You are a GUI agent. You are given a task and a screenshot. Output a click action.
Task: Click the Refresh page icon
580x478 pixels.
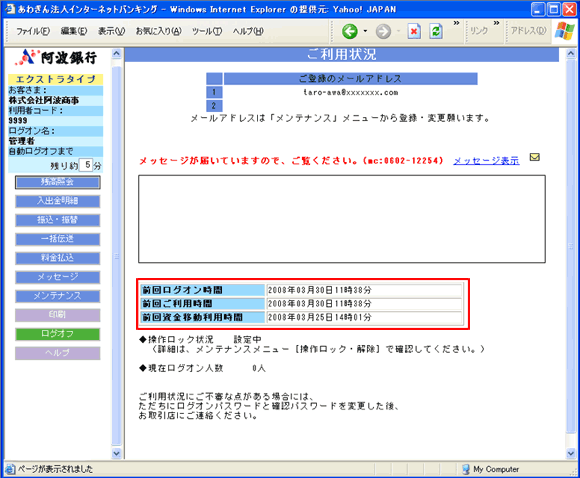pyautogui.click(x=436, y=31)
